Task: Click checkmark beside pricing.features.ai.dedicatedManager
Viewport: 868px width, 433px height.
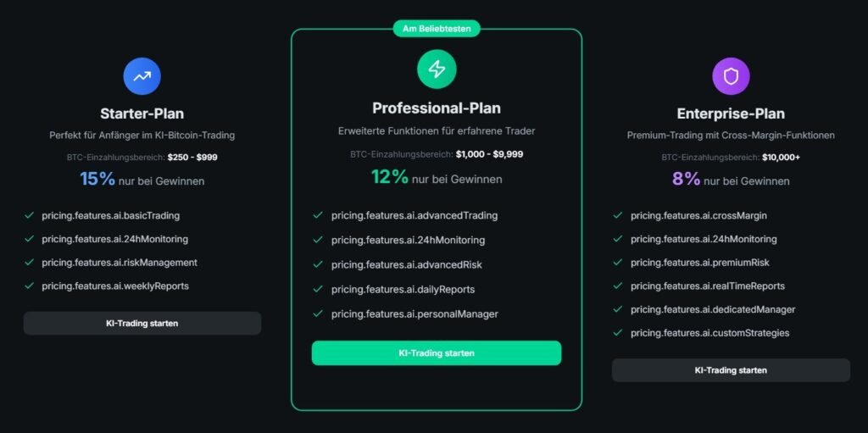Action: [x=618, y=309]
